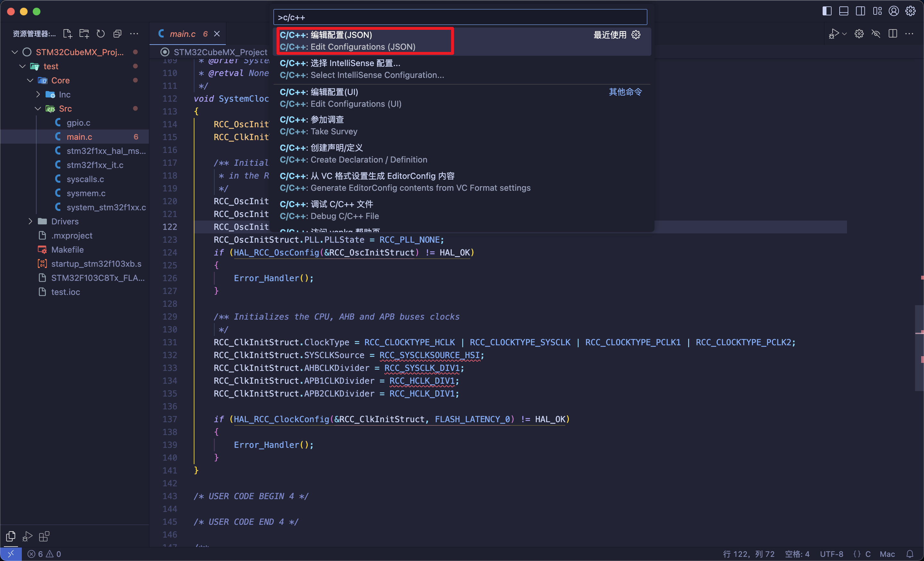Toggle the bottom panel visibility
Image resolution: width=924 pixels, height=561 pixels.
click(844, 11)
